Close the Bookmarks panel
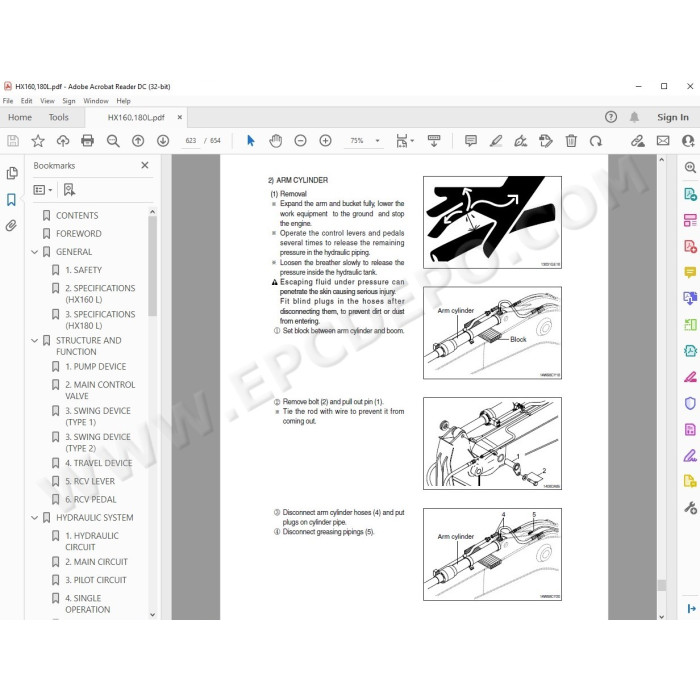The width and height of the screenshot is (700, 700). [x=145, y=165]
